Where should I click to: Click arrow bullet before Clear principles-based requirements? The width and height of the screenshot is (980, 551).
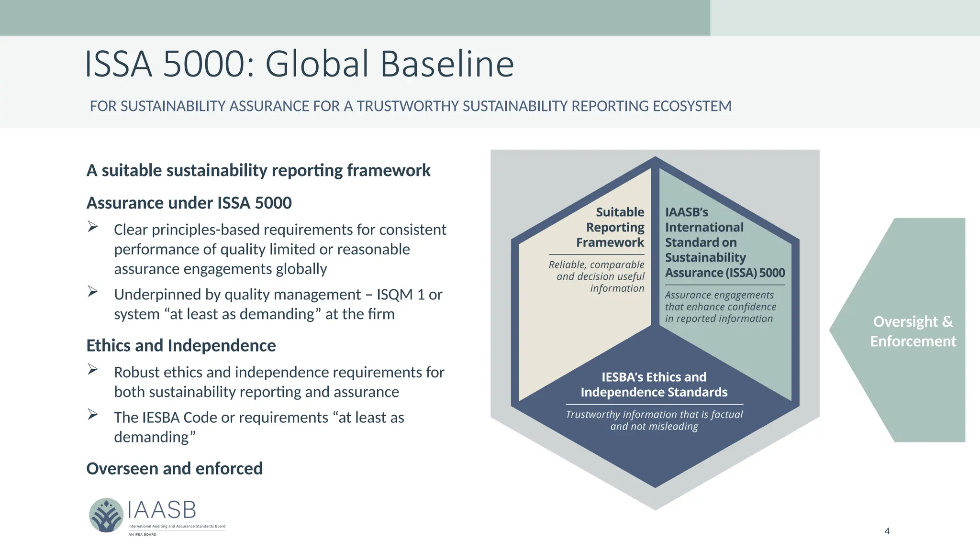93,227
